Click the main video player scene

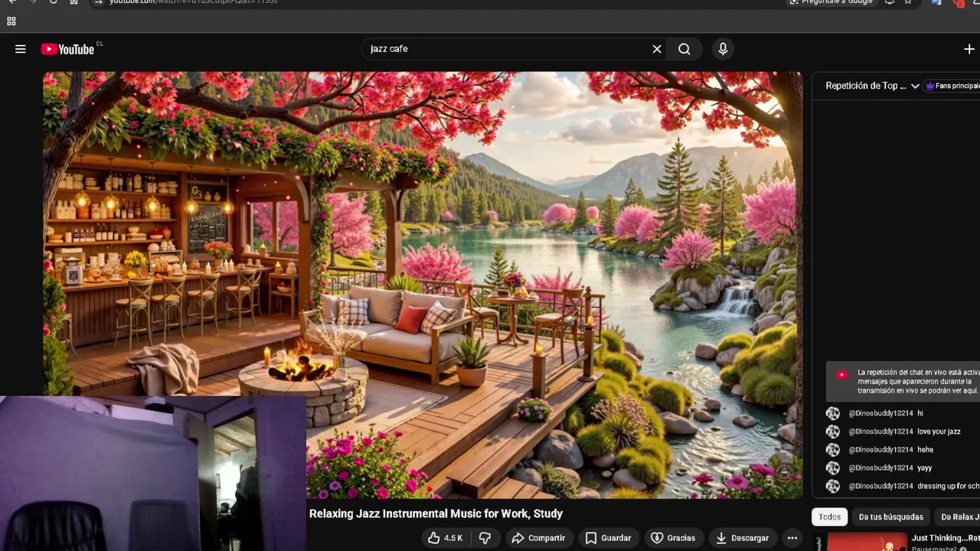click(x=422, y=285)
